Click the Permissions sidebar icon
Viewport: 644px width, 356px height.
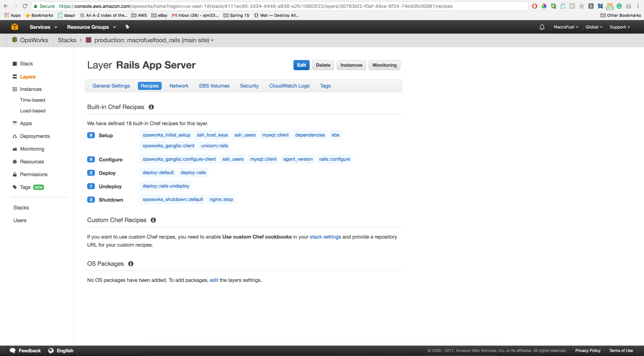point(14,174)
